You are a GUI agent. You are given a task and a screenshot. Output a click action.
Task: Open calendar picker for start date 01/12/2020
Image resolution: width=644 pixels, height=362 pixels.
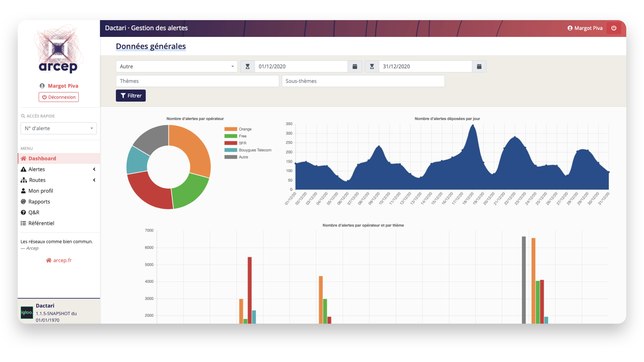pos(355,66)
